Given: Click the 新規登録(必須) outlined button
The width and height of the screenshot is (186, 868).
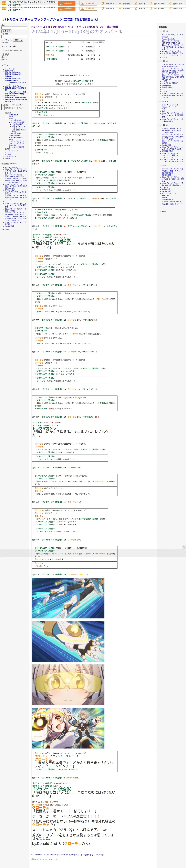Looking at the screenshot, I should tap(88, 3).
